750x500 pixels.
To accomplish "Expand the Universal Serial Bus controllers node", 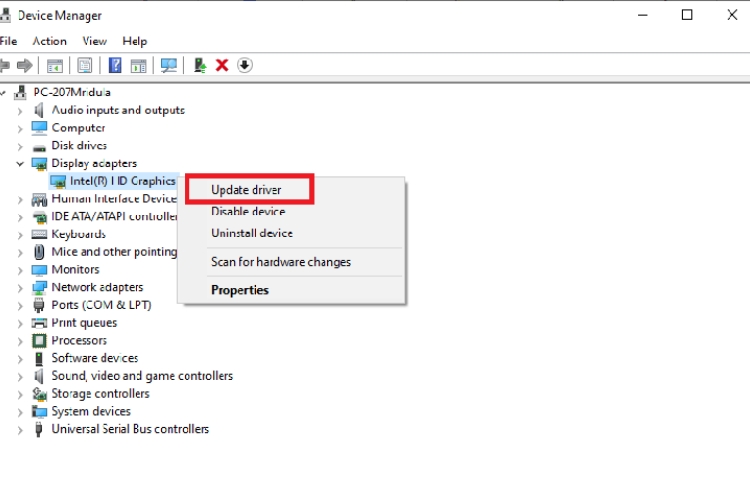I will click(20, 429).
